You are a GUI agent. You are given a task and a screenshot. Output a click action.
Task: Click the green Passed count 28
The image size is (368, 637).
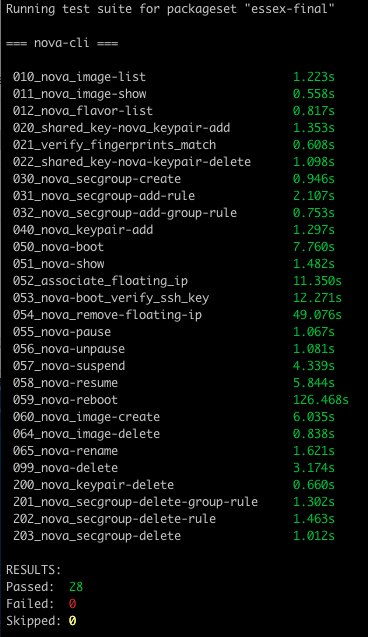pyautogui.click(x=76, y=587)
